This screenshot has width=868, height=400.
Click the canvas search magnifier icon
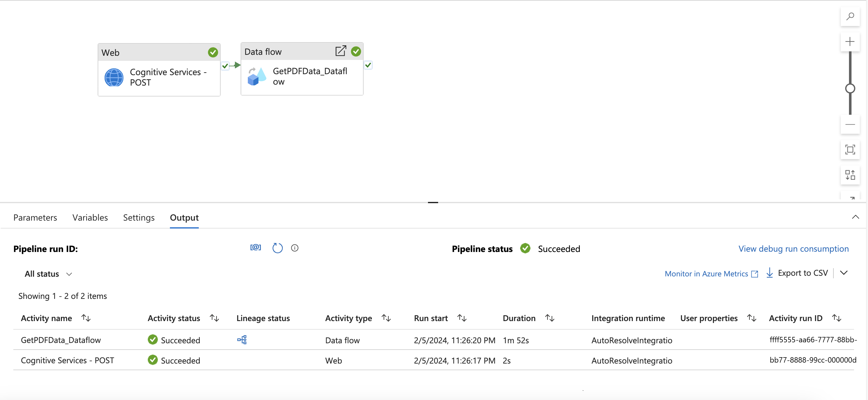[850, 16]
